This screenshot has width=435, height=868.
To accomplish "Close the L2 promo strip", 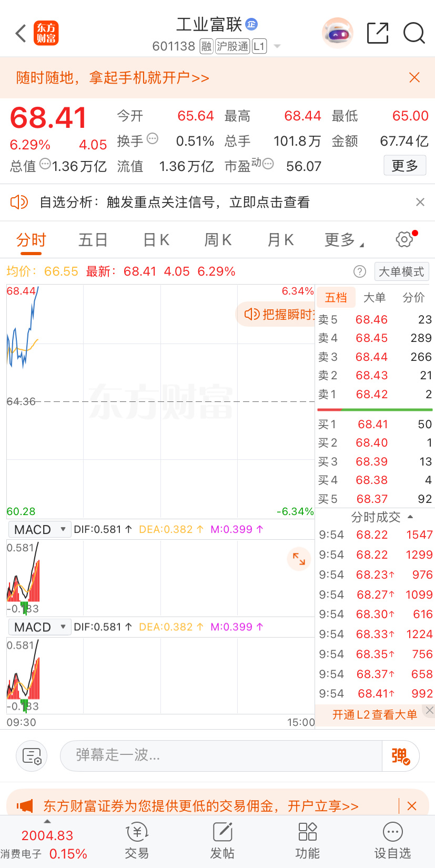I will click(430, 710).
